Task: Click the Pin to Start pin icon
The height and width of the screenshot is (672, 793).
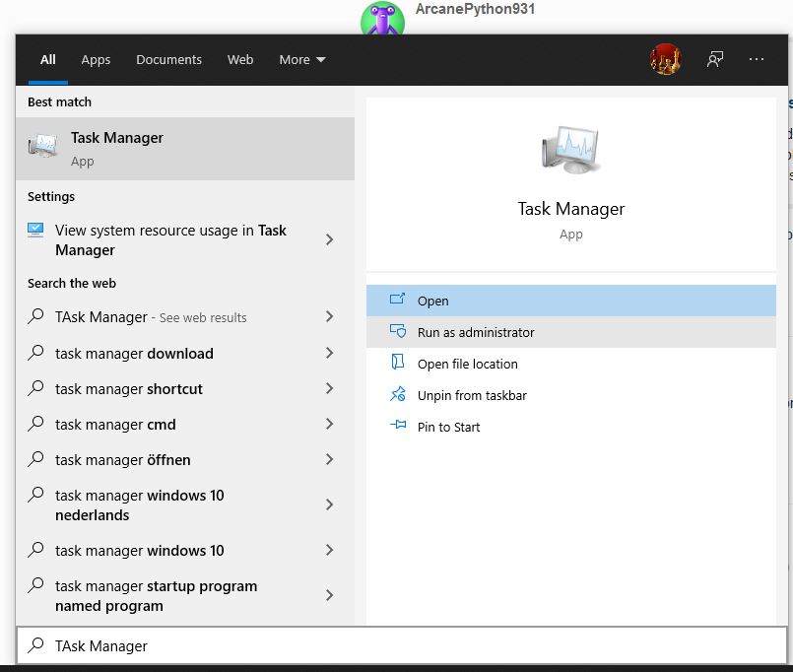Action: point(398,427)
